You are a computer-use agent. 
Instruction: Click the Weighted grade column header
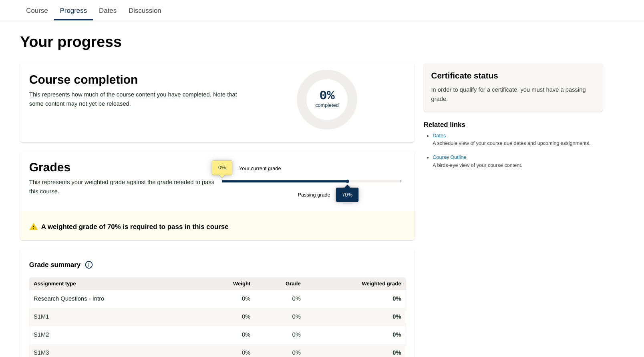click(x=381, y=284)
